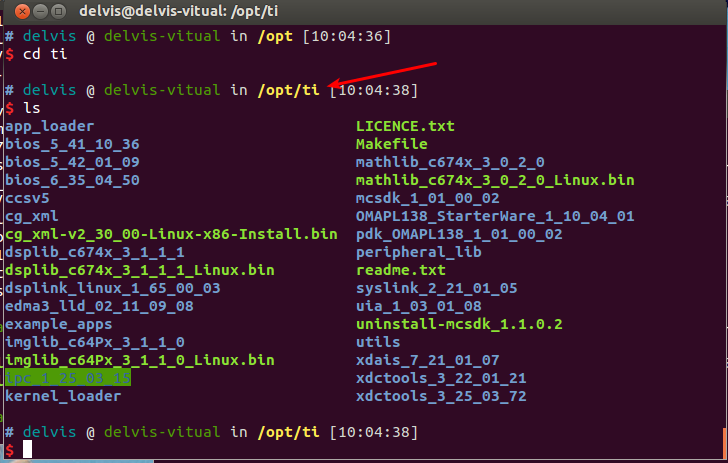This screenshot has width=728, height=463.
Task: Select mcsdk_1_01_00_02 directory name
Action: pos(428,198)
